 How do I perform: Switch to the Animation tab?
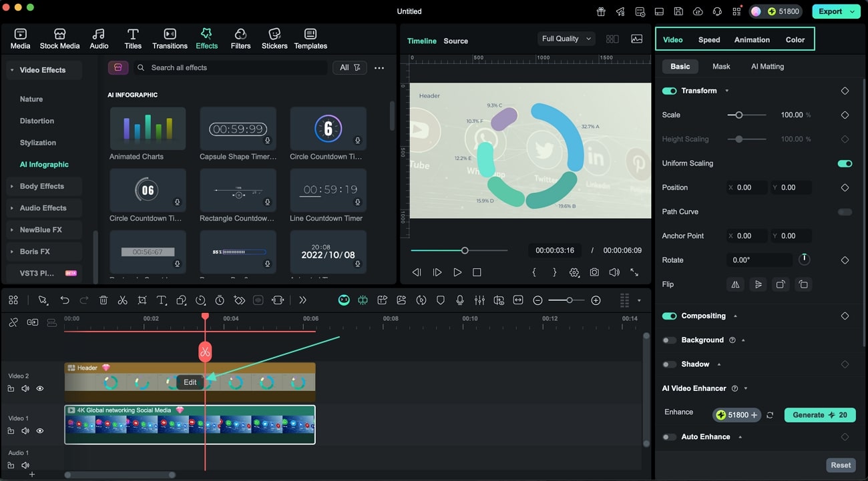tap(752, 39)
